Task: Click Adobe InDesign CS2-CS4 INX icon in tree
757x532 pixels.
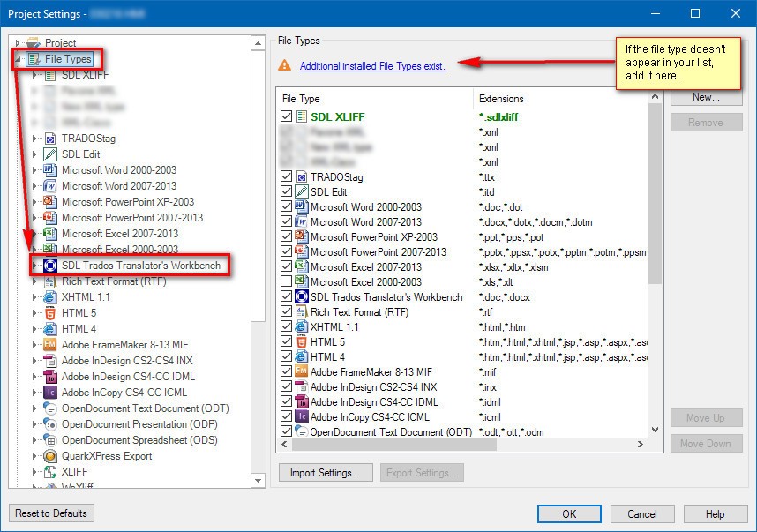Action: (x=49, y=361)
